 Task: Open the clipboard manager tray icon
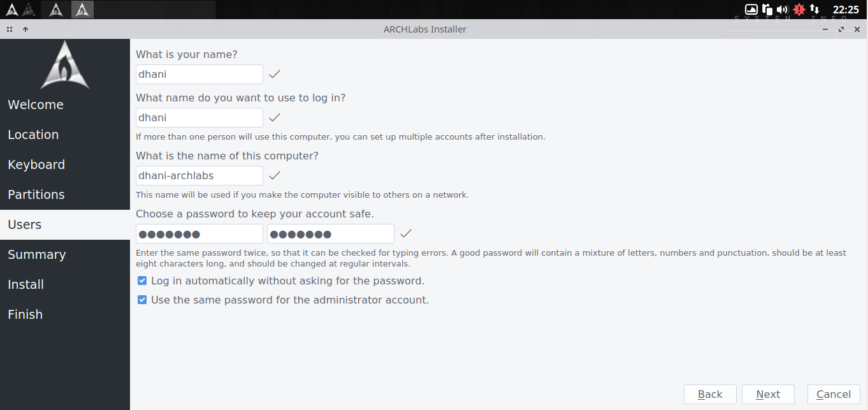[767, 10]
